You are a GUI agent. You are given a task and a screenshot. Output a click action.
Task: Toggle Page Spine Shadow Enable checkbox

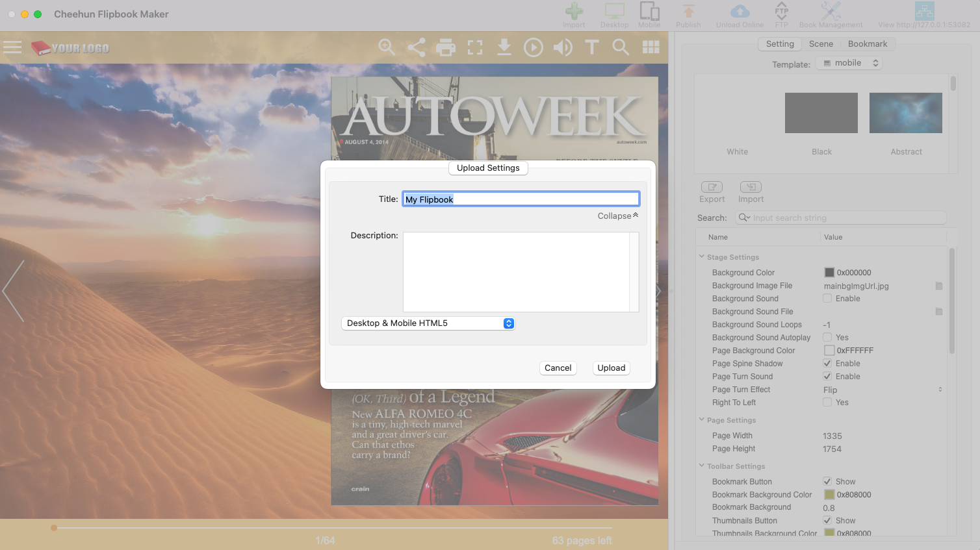click(x=827, y=363)
